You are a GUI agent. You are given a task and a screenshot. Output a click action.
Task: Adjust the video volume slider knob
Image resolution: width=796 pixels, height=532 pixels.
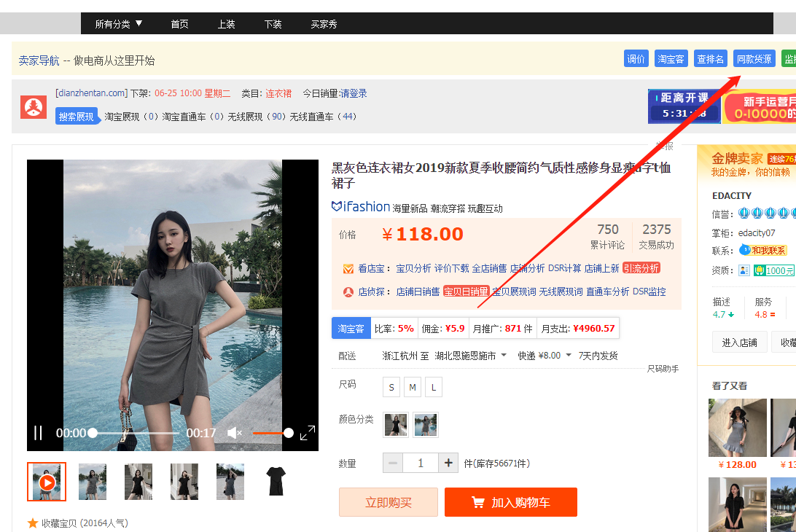point(289,433)
